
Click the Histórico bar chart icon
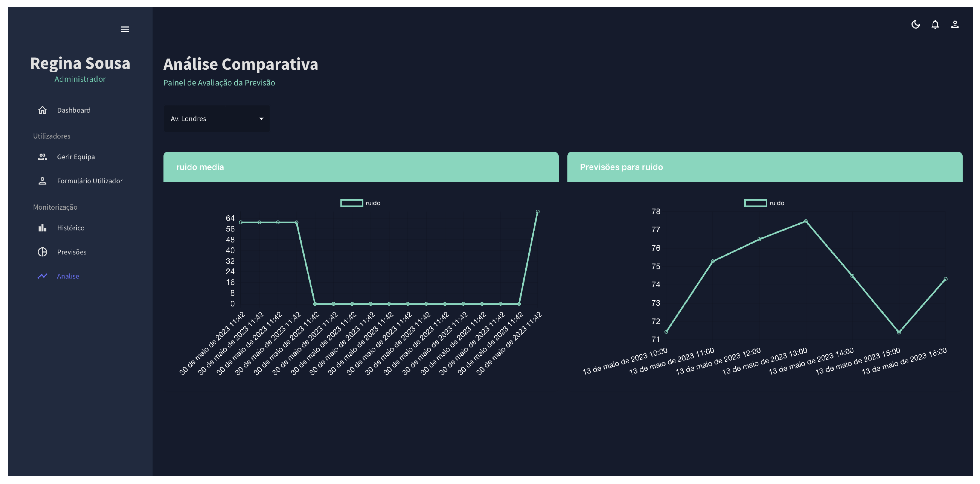(42, 228)
